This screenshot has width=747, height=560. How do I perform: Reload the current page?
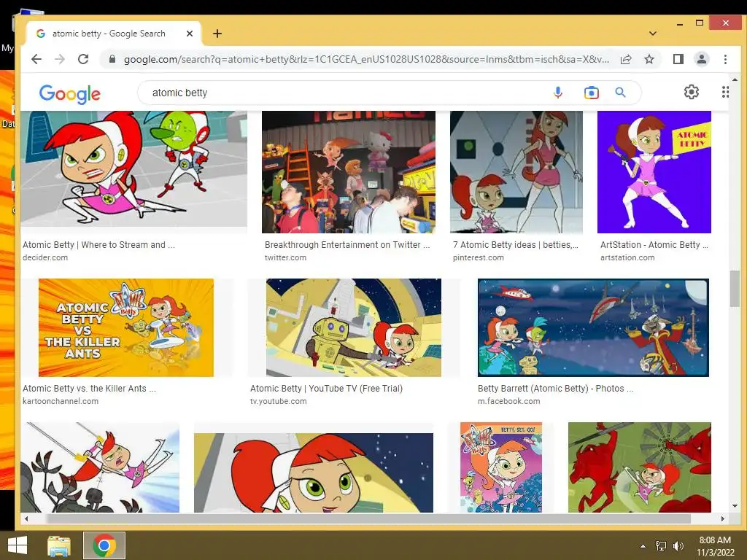tap(83, 59)
